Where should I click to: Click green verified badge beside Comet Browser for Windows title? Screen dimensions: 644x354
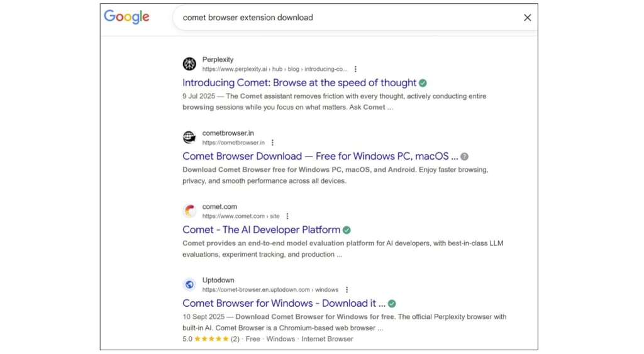(392, 304)
